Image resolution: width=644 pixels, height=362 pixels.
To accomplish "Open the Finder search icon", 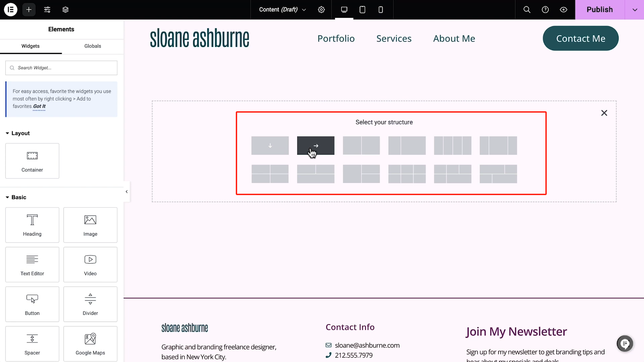I will pyautogui.click(x=527, y=10).
